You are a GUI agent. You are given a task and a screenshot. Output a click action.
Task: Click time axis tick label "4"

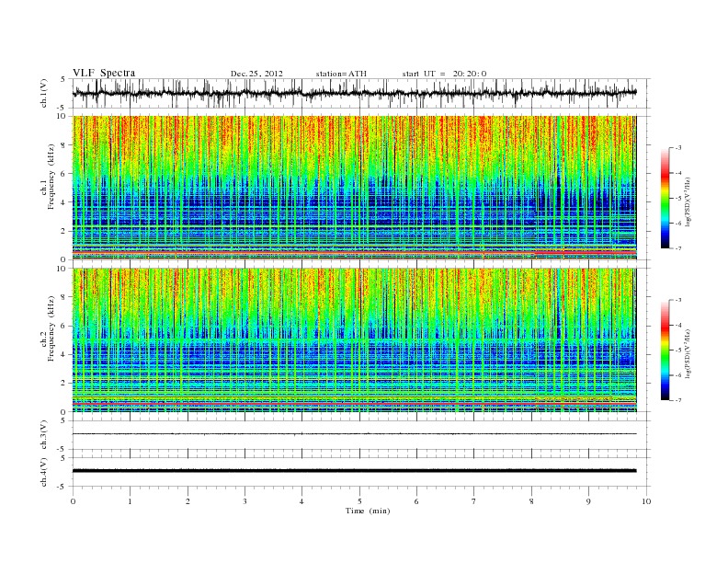point(301,501)
